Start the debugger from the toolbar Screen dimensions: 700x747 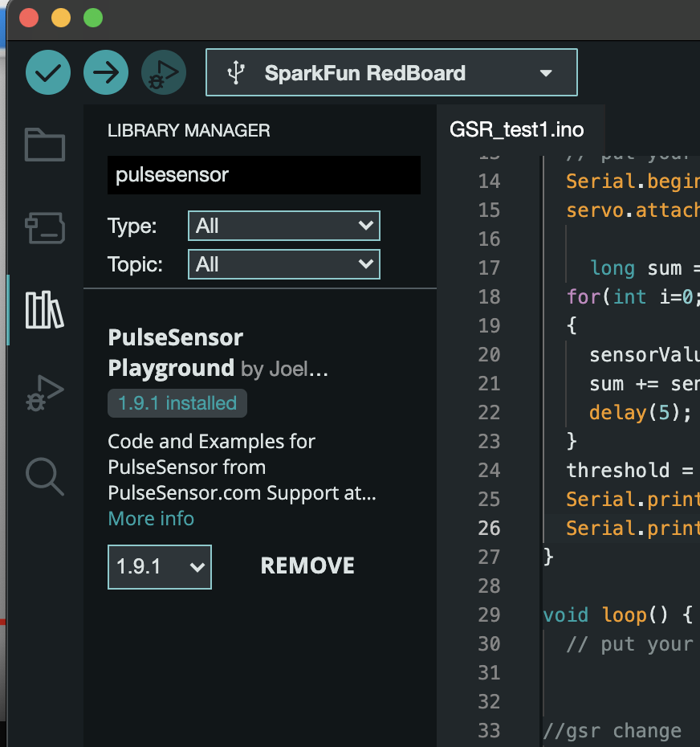(x=164, y=72)
